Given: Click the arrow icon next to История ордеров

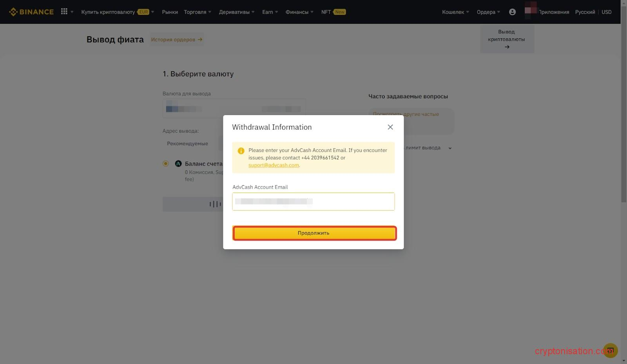Looking at the screenshot, I should (x=200, y=39).
